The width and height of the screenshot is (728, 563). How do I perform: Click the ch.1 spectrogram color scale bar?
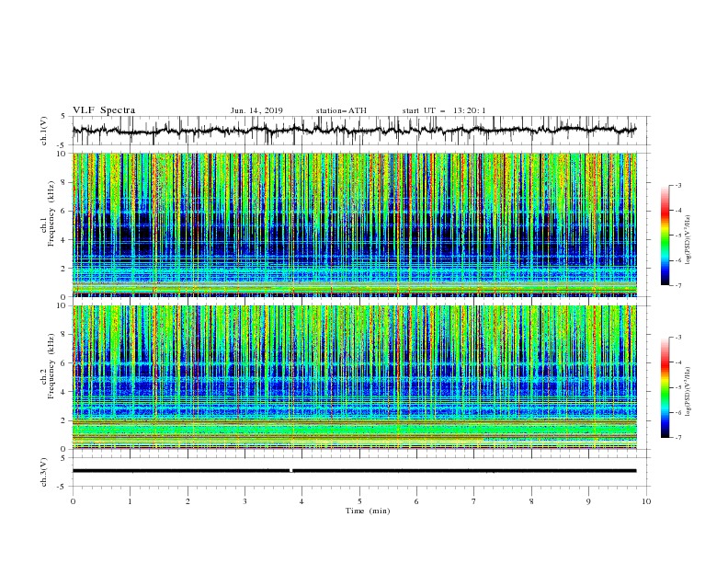[665, 236]
